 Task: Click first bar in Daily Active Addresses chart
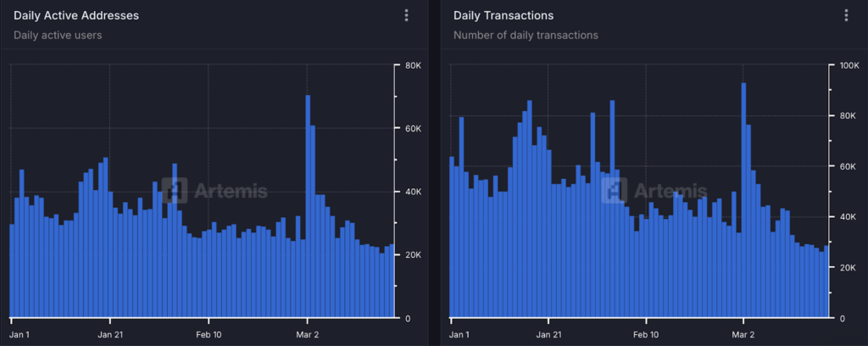click(x=12, y=271)
